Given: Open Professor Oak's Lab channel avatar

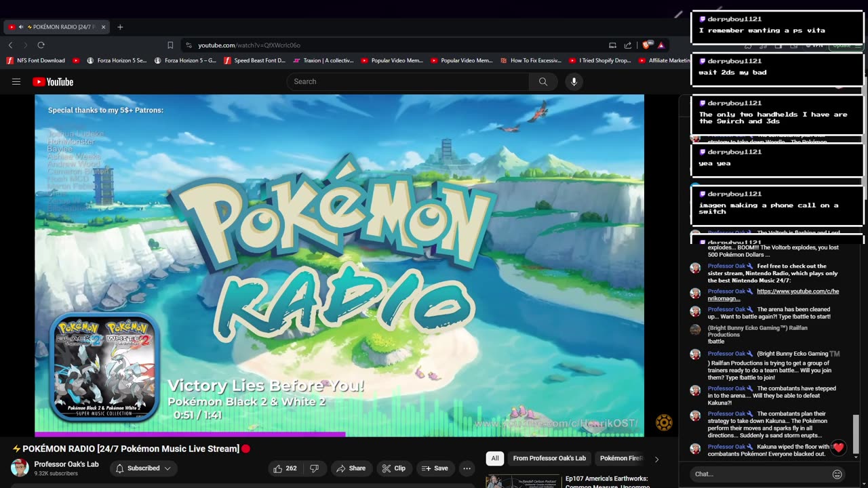Looking at the screenshot, I should [20, 468].
